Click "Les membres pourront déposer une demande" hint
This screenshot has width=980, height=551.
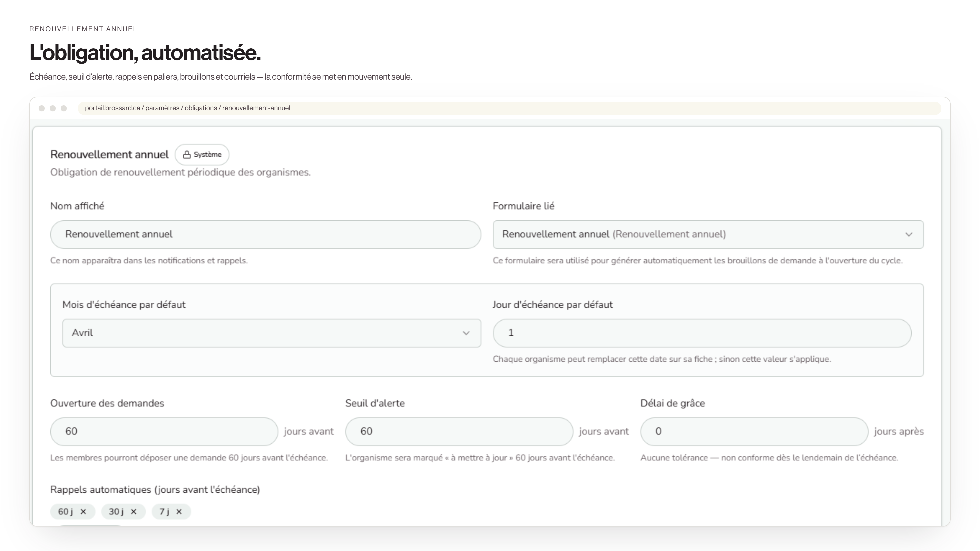(x=189, y=458)
